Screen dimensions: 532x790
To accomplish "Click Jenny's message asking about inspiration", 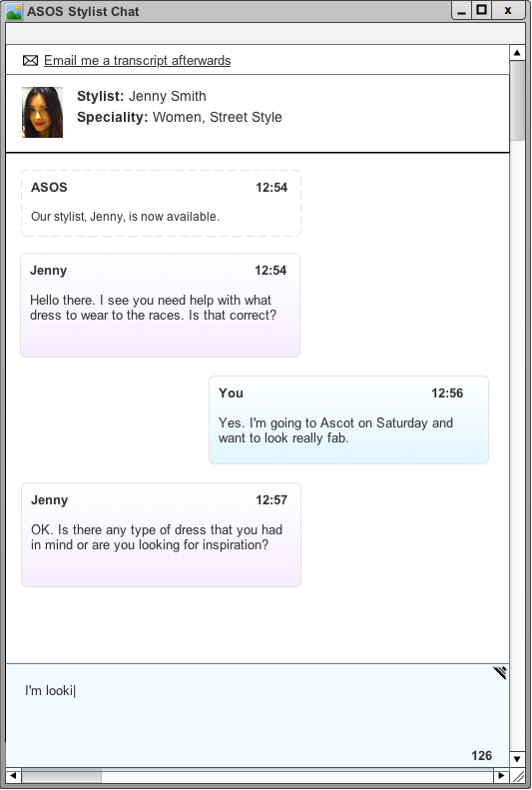I will pyautogui.click(x=157, y=537).
